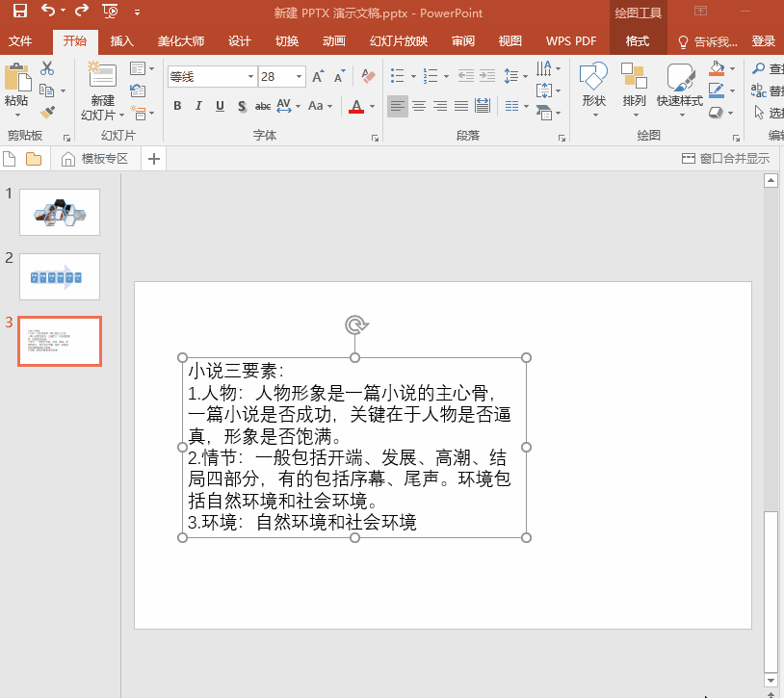Image resolution: width=784 pixels, height=698 pixels.
Task: Enable center text alignment
Action: coord(419,106)
